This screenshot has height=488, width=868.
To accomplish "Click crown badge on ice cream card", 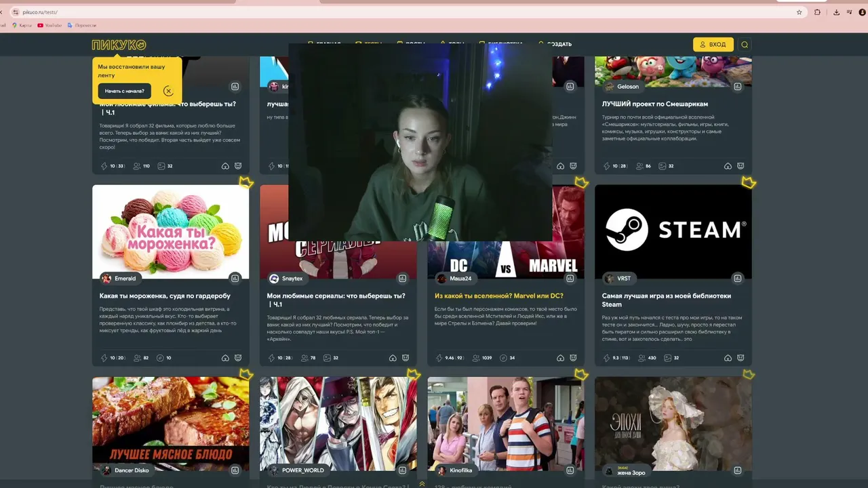I will pos(246,182).
